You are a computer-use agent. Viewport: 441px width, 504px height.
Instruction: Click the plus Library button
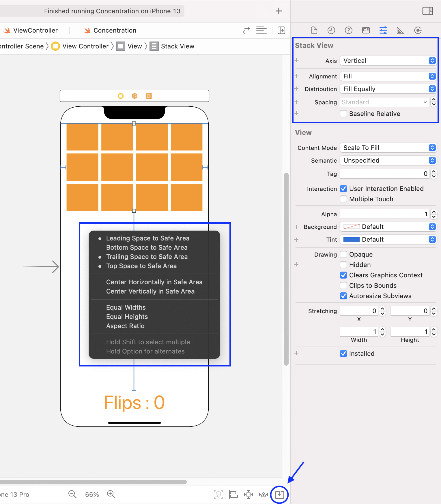279,11
